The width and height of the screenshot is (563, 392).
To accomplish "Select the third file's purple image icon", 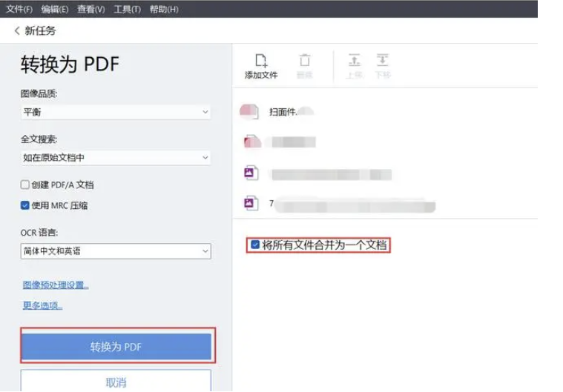I will click(x=251, y=173).
